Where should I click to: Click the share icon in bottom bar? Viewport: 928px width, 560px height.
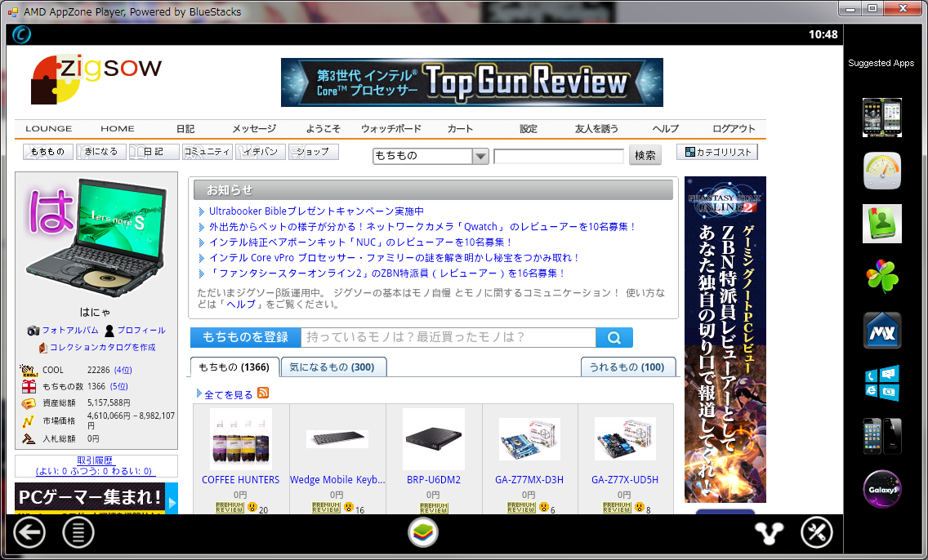(x=769, y=533)
